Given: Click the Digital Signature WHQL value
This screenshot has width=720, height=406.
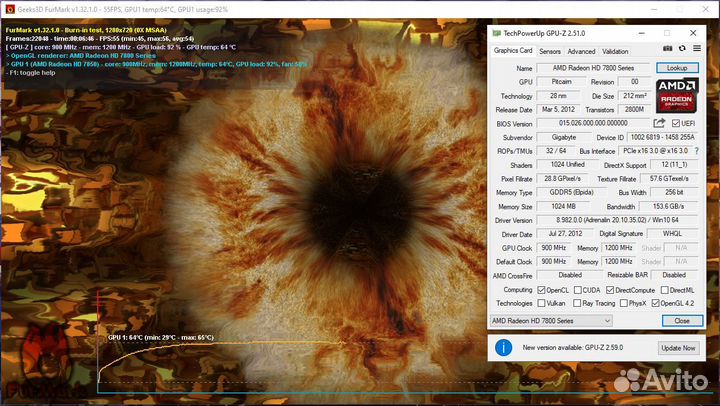Looking at the screenshot, I should (672, 234).
